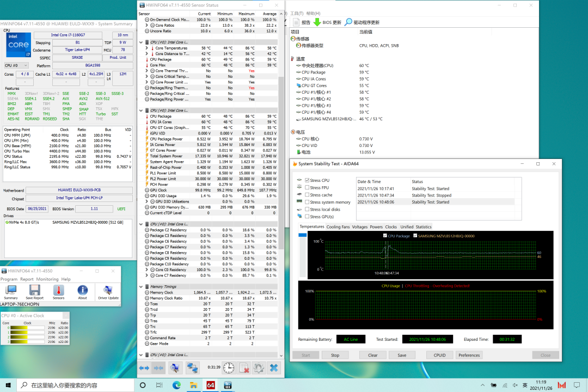The height and width of the screenshot is (392, 588).
Task: Click the network monitors remote sensor icon
Action: click(x=192, y=367)
